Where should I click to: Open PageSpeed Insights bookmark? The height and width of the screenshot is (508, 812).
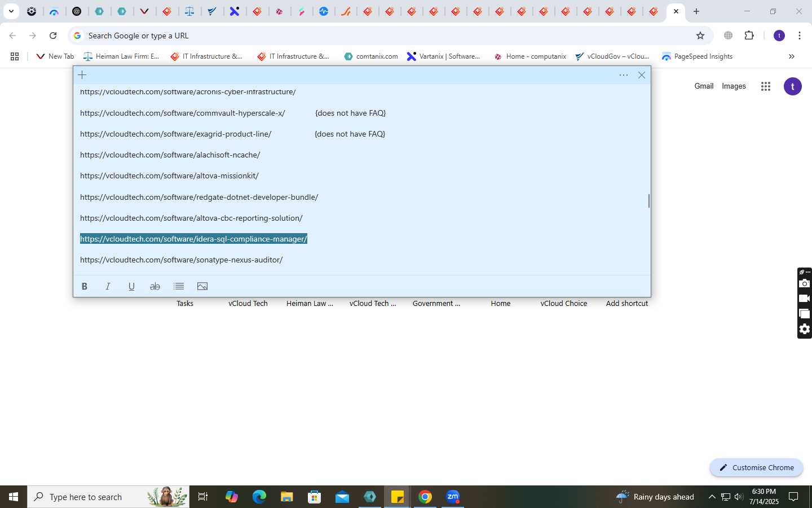coord(698,56)
